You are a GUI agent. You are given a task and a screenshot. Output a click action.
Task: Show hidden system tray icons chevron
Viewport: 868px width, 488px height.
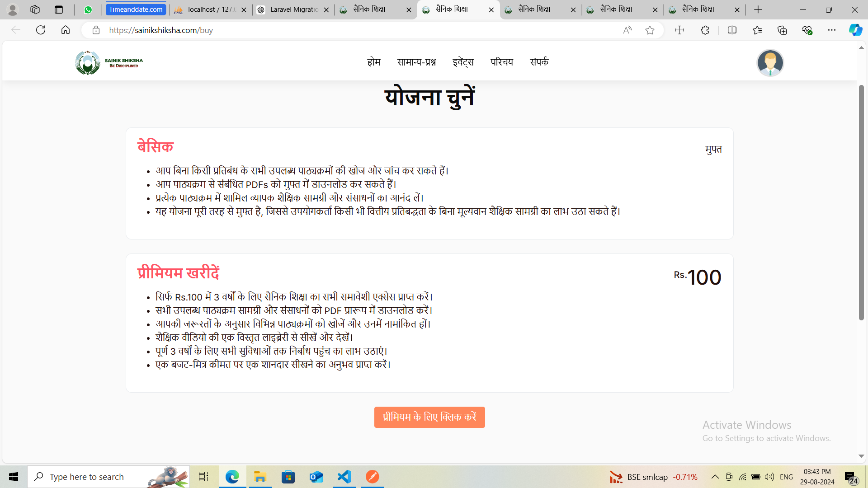(x=715, y=477)
